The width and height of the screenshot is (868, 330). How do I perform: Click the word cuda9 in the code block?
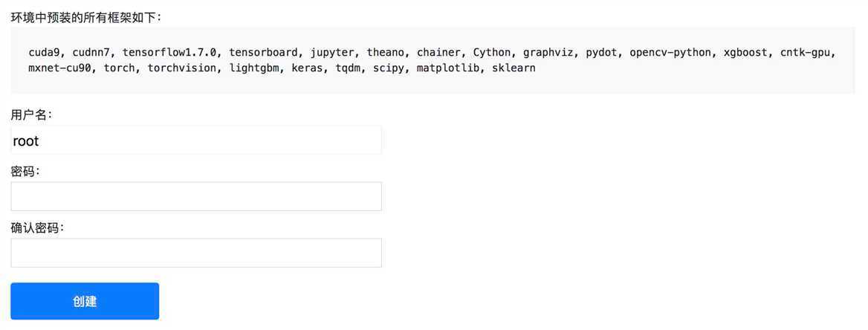(47, 54)
